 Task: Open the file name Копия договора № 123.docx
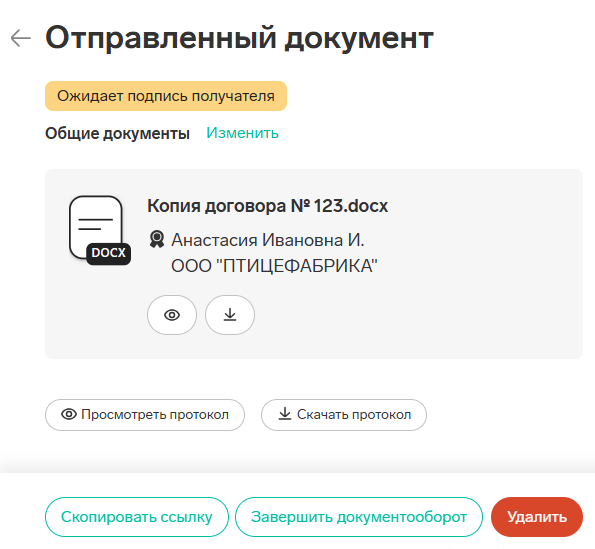268,206
